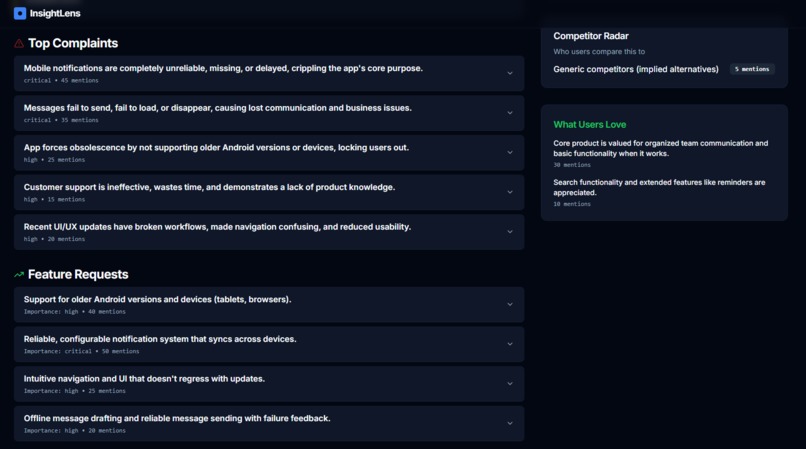Click '30 mentions' under core product praise
This screenshot has width=806, height=449.
(x=572, y=165)
